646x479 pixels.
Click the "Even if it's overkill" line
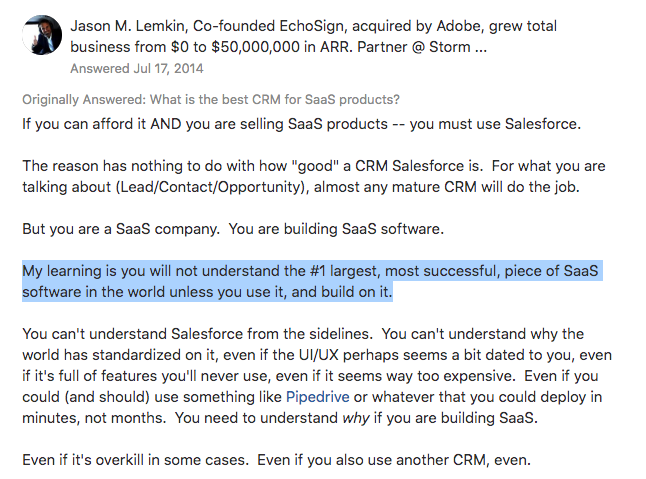[276, 460]
